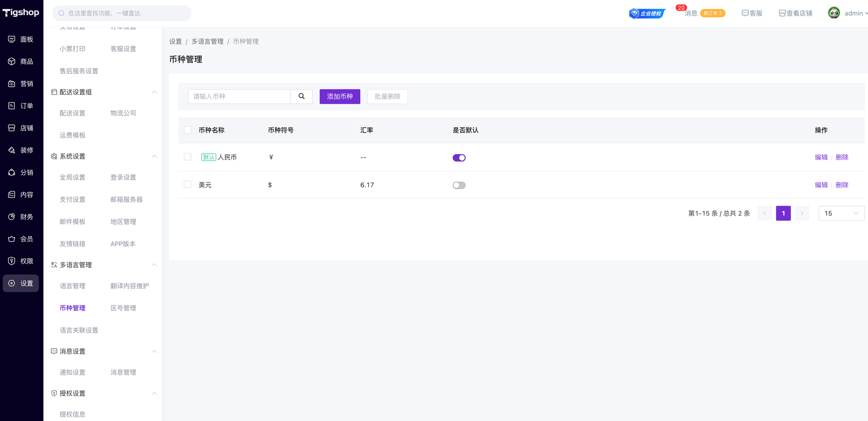Collapse the 多语言管理 menu group
868x421 pixels.
point(154,265)
